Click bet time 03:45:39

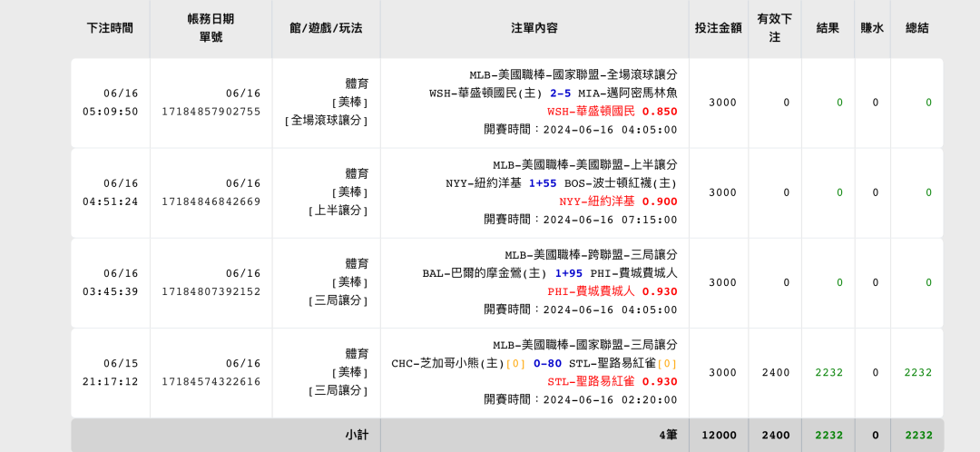(110, 292)
